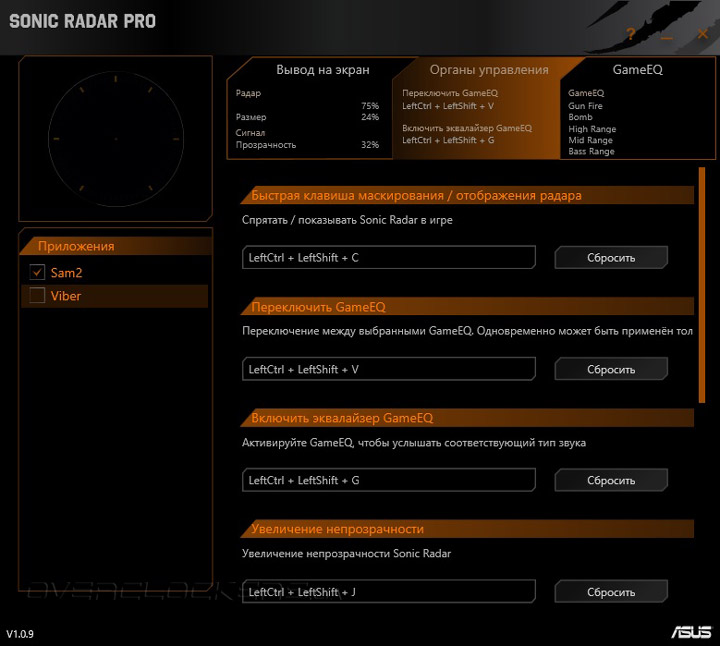Click the Bass Range entry
This screenshot has width=720, height=646.
pos(591,151)
